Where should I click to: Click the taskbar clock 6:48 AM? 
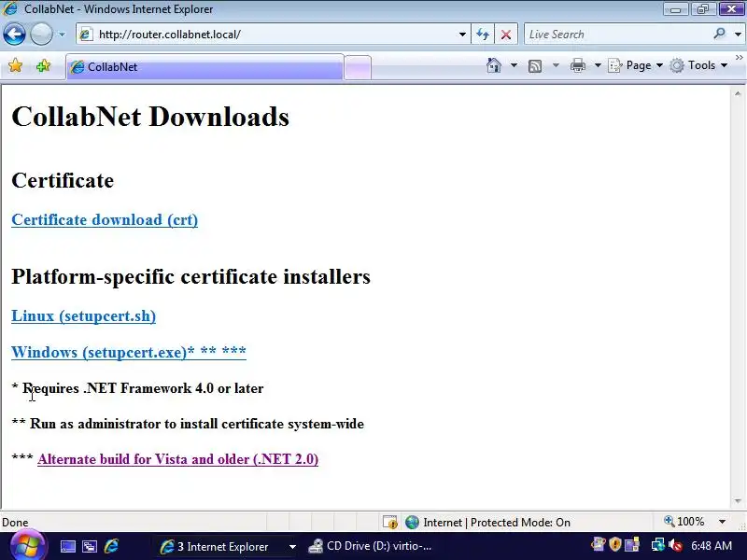pyautogui.click(x=712, y=545)
